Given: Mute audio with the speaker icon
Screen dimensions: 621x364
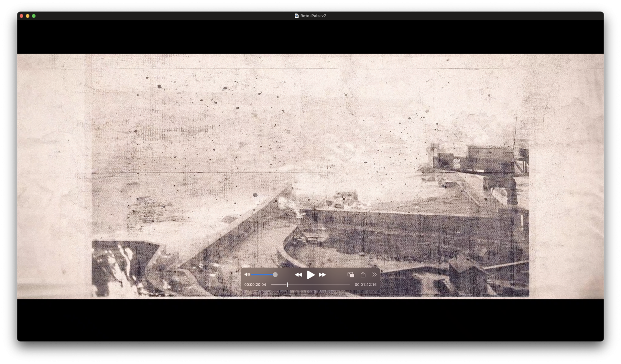Looking at the screenshot, I should [x=247, y=274].
